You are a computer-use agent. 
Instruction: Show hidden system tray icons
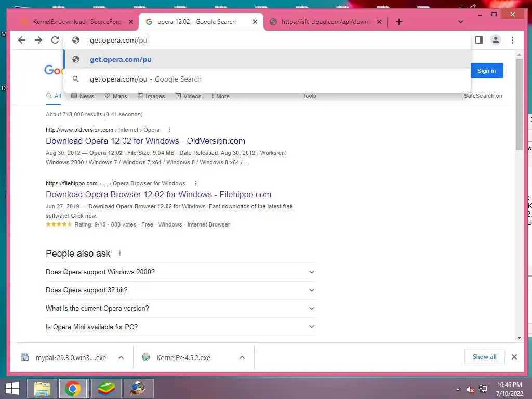pos(458,389)
